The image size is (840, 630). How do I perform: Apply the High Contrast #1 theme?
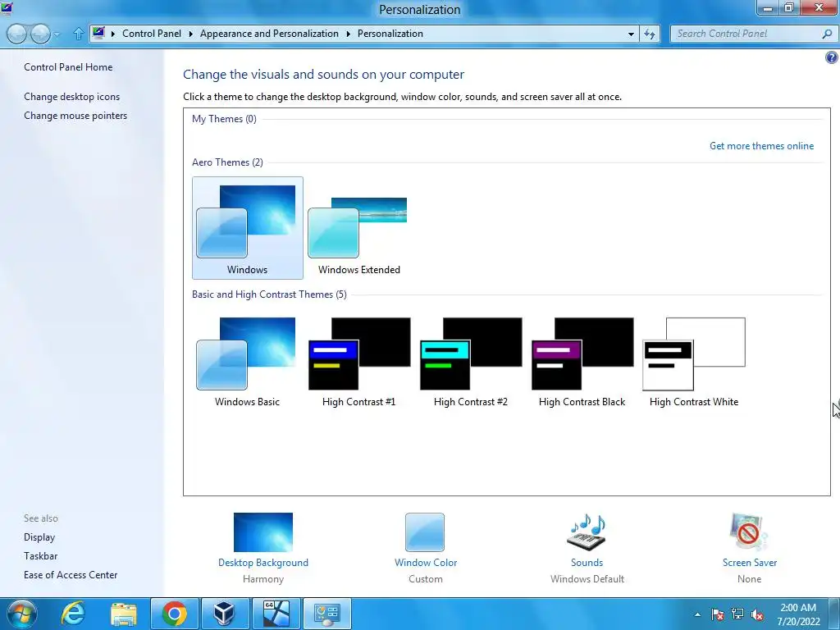pos(358,360)
